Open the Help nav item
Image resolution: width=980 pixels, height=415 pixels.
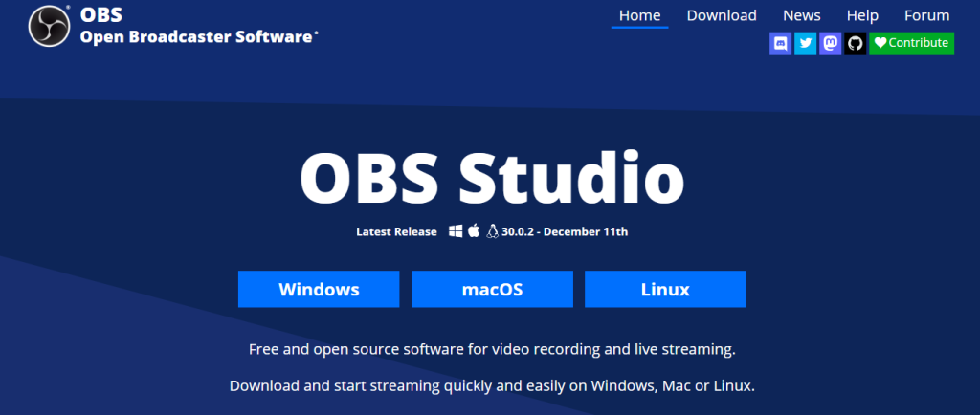[x=862, y=15]
